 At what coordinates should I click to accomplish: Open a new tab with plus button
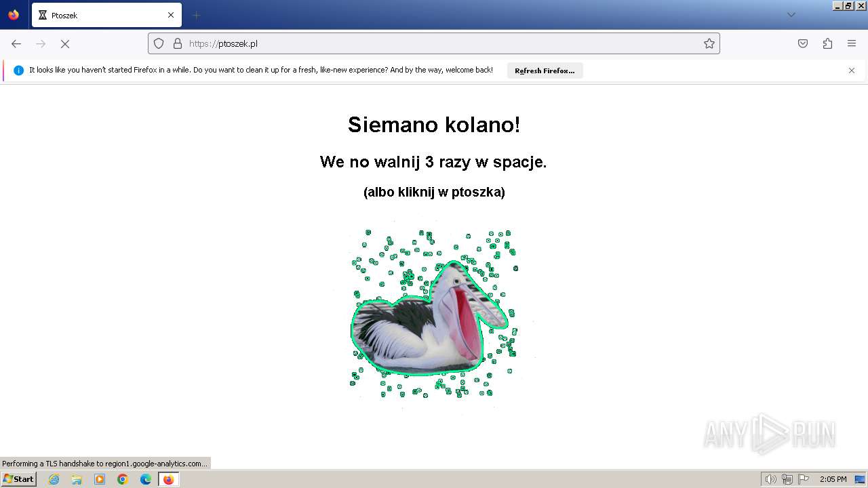pyautogui.click(x=197, y=15)
